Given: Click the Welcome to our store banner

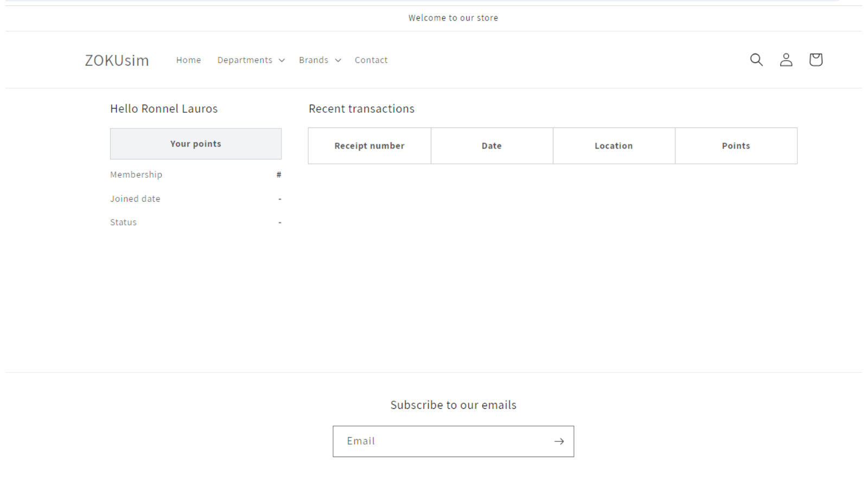Looking at the screenshot, I should (x=453, y=18).
